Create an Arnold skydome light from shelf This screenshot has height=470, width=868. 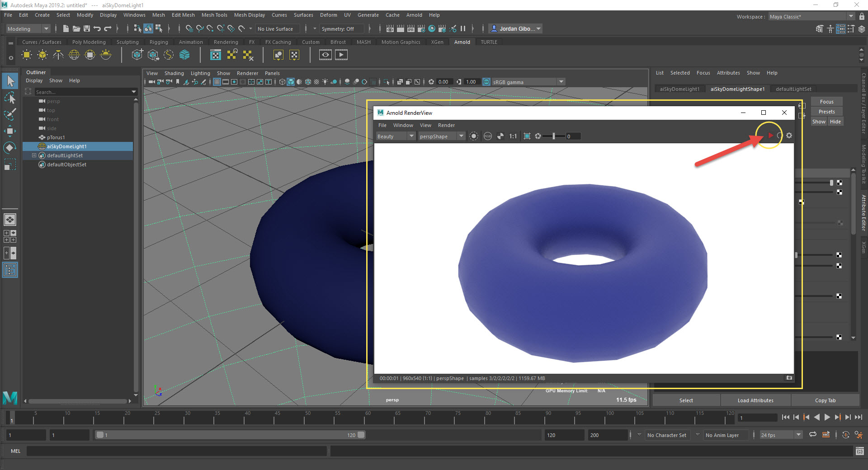[x=74, y=55]
